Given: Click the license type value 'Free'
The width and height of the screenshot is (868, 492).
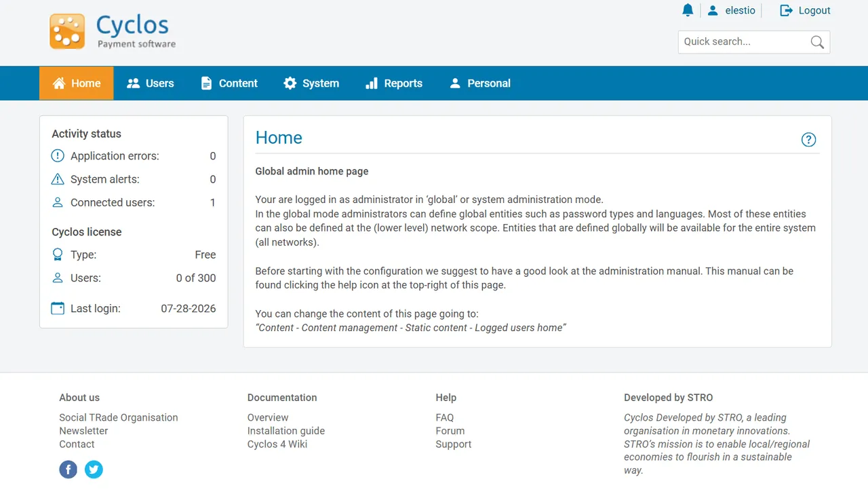Looking at the screenshot, I should [x=205, y=254].
